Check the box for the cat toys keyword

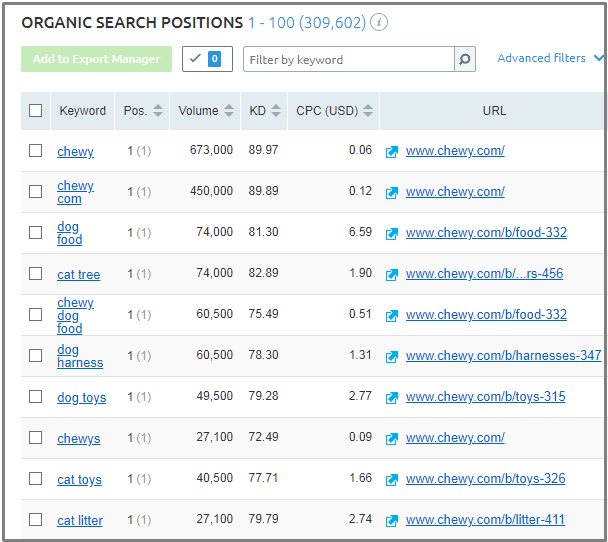pyautogui.click(x=35, y=478)
